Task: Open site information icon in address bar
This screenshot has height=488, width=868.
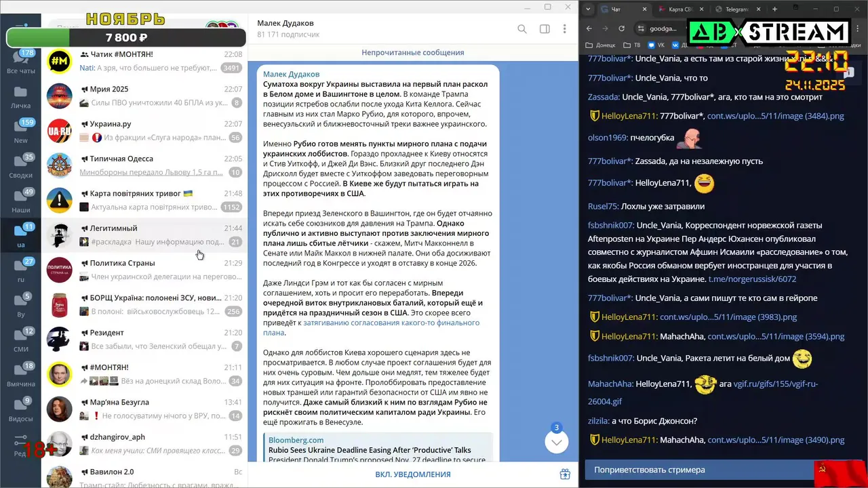Action: pos(642,28)
